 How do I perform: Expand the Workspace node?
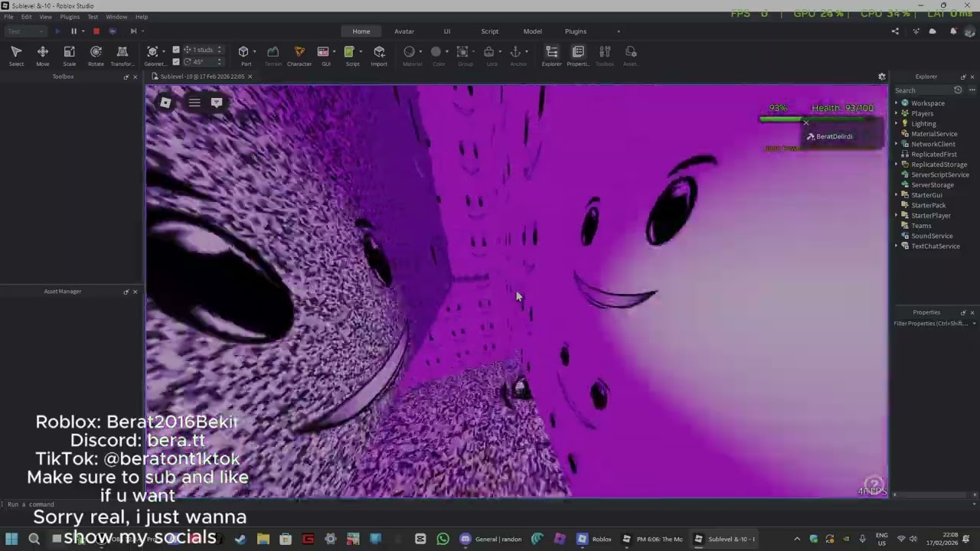coord(897,103)
